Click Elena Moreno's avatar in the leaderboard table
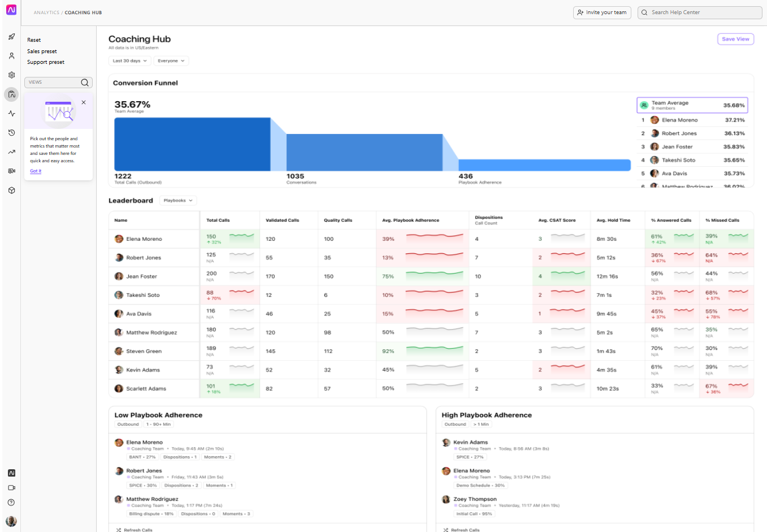The height and width of the screenshot is (532, 767). coord(119,239)
